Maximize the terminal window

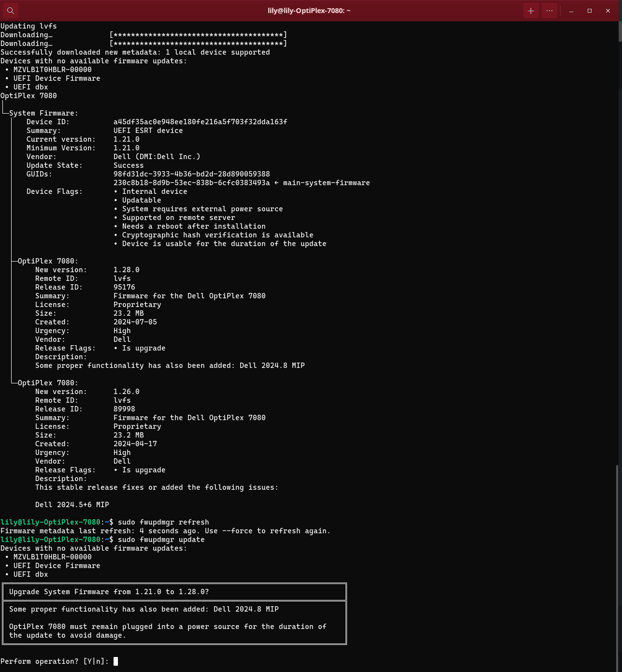(590, 11)
